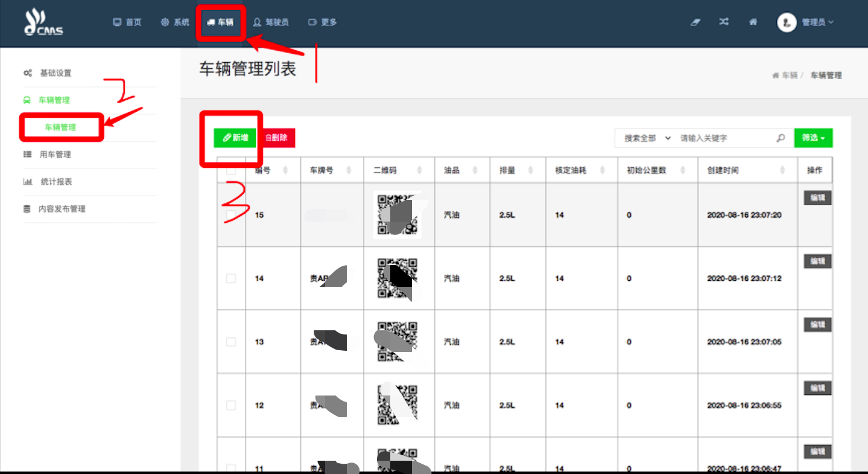Click the shuffle icon in top bar

pyautogui.click(x=724, y=22)
